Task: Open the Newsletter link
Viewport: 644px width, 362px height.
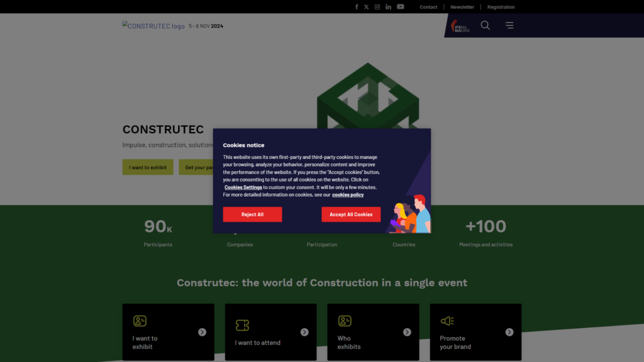Action: click(x=462, y=7)
